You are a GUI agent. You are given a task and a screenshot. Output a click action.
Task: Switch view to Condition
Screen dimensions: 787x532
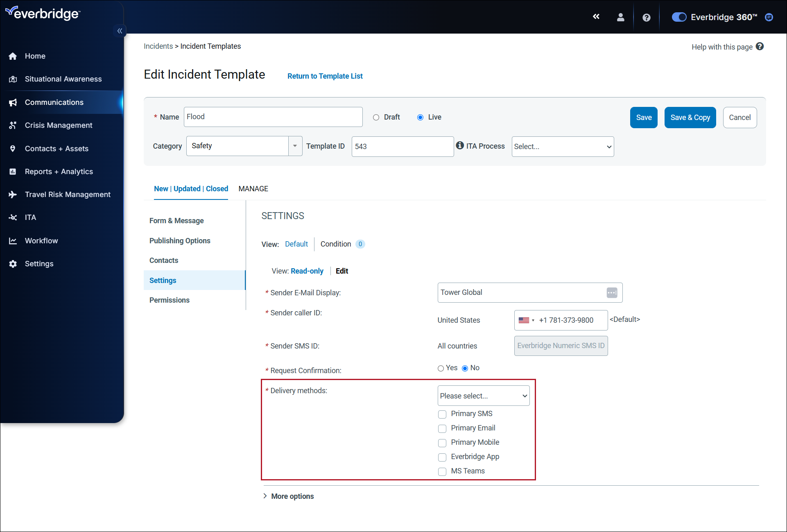pos(336,244)
